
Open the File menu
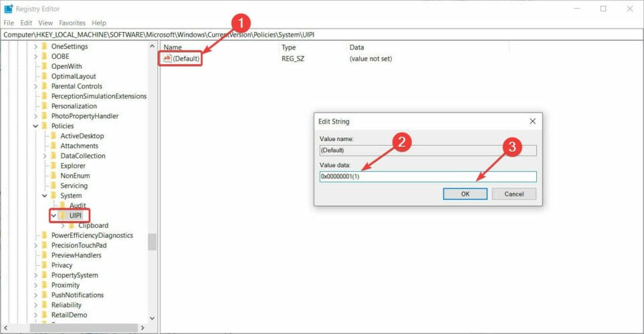coord(9,23)
